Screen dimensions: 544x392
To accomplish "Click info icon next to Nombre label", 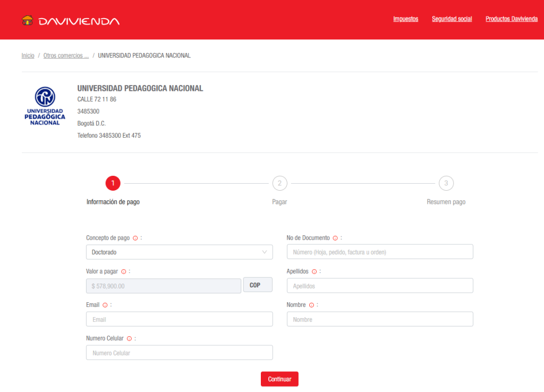I will pyautogui.click(x=311, y=305).
